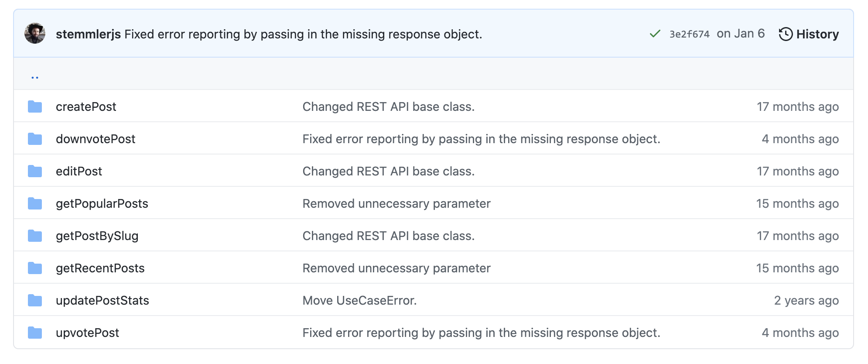
Task: Open the getRecentPosts folder
Action: 100,268
